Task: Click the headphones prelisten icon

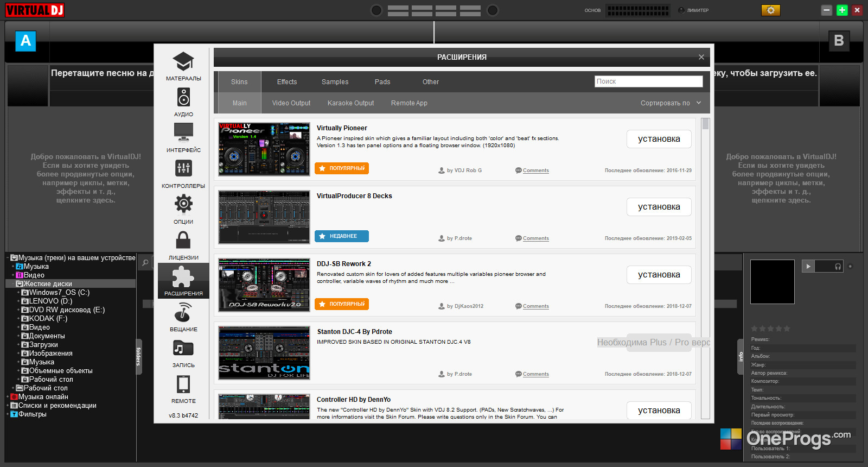Action: click(x=838, y=266)
